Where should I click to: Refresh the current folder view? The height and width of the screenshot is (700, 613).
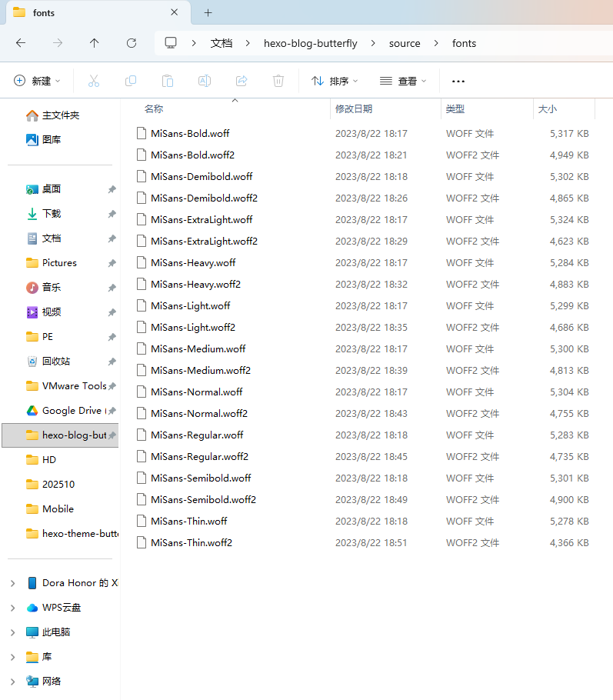pyautogui.click(x=132, y=43)
